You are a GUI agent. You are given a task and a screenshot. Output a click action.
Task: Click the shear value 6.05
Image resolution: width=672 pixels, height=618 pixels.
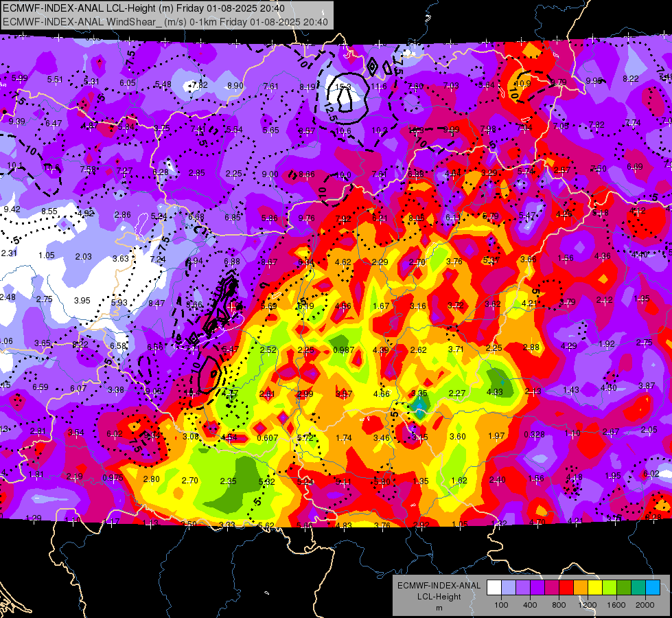coord(127,83)
